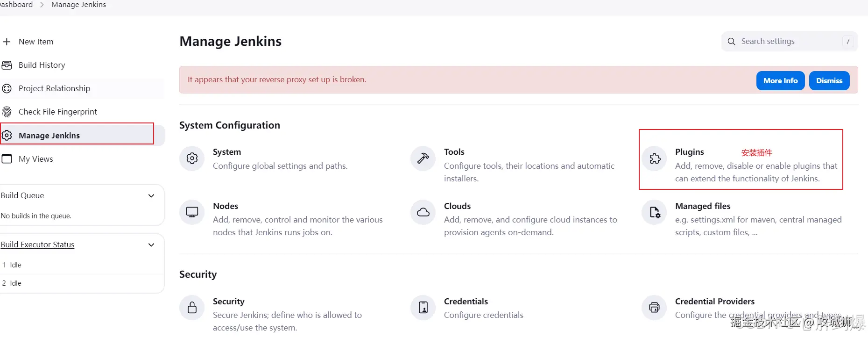Viewport: 868px width, 338px height.
Task: Click the Check File Fingerprint icon
Action: [7, 112]
